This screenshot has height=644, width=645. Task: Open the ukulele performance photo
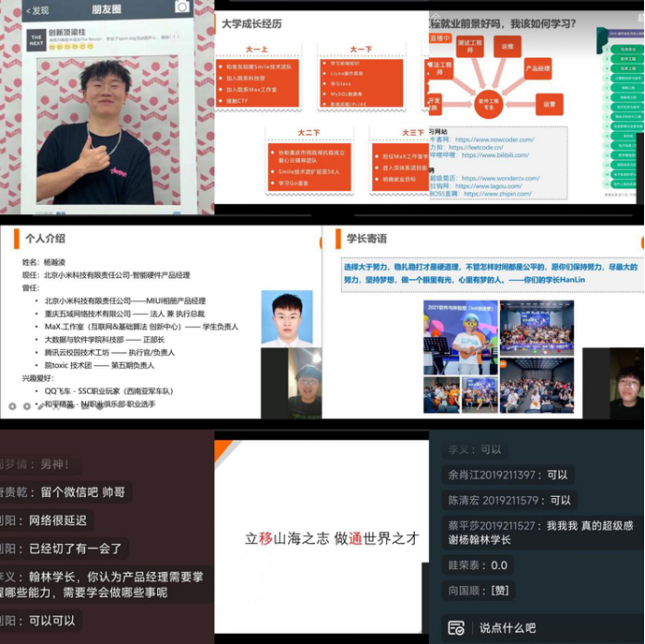point(460,337)
